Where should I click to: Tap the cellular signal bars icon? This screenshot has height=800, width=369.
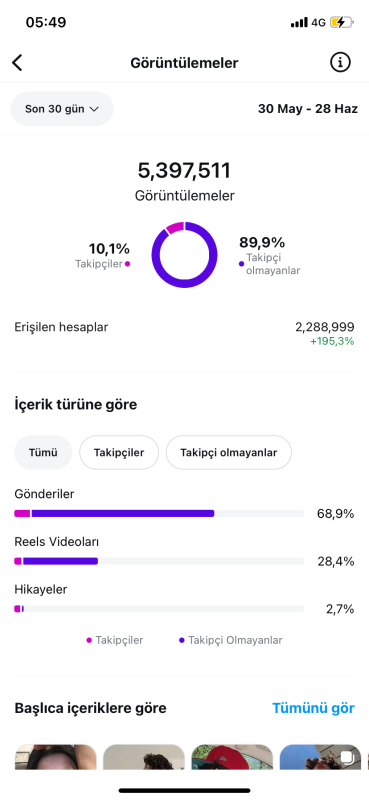299,22
